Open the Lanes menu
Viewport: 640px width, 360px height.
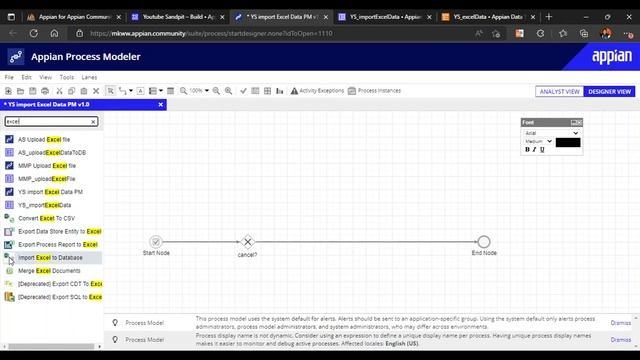coord(89,77)
